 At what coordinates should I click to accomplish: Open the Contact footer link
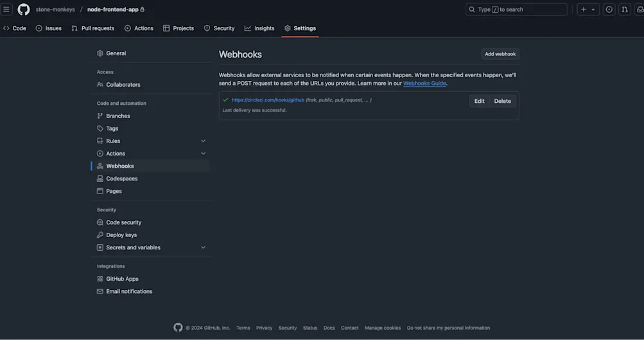(349, 328)
